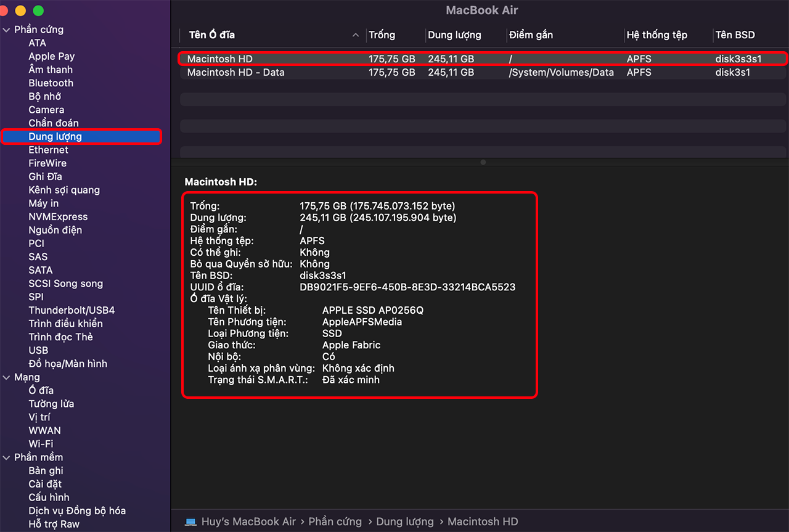Click APPLE SSD AP0256Q device name
The image size is (789, 532).
click(373, 310)
